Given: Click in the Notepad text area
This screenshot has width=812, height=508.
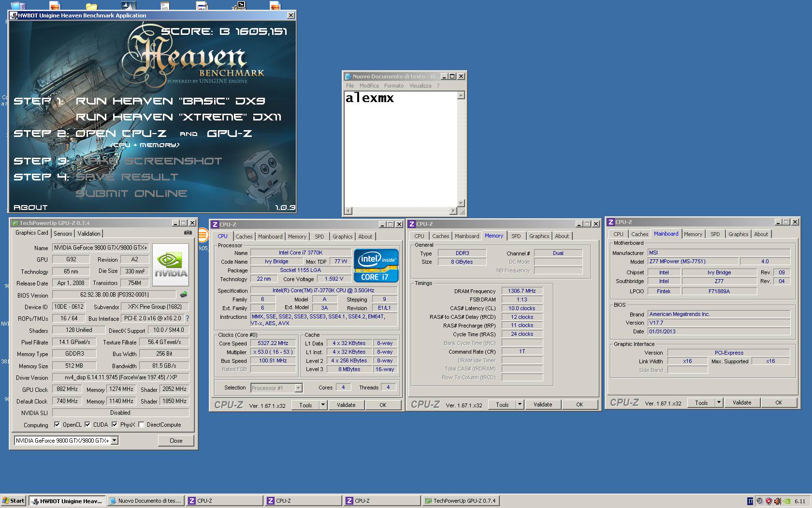Looking at the screenshot, I should (401, 149).
